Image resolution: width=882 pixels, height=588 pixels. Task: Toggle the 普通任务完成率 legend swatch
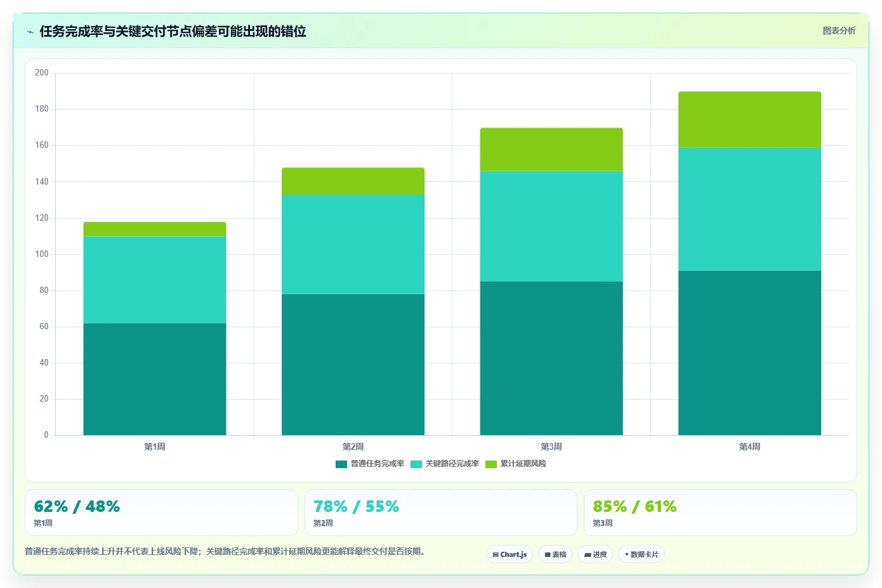[x=341, y=464]
